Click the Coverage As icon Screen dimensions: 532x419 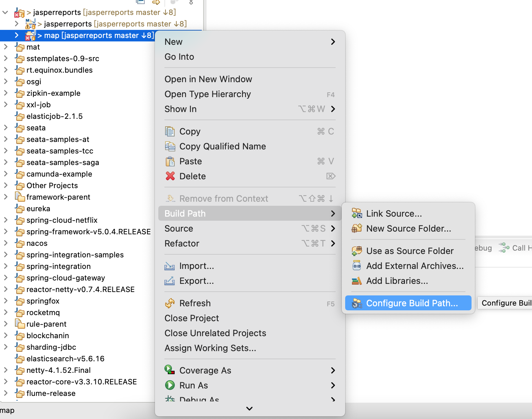(x=170, y=370)
